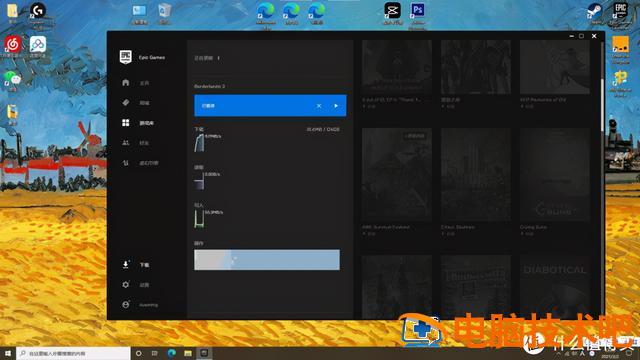Screen dimensions: 640x360
Task: Open the Downloads arrow icon in sidebar
Action: [x=126, y=264]
